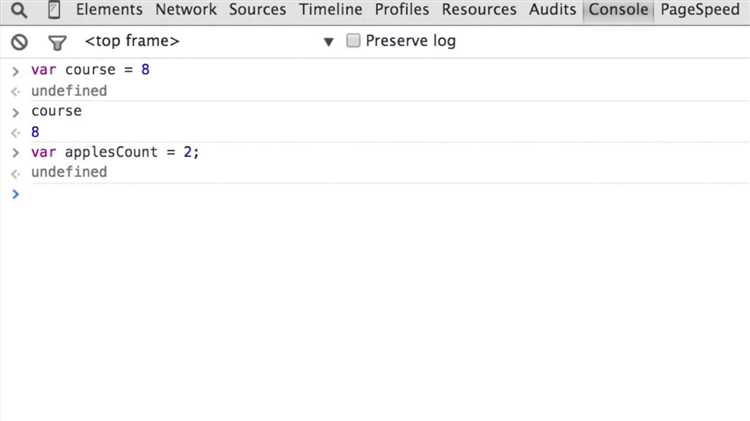Image resolution: width=750 pixels, height=421 pixels.
Task: Open the top frame context dropdown
Action: (x=208, y=41)
